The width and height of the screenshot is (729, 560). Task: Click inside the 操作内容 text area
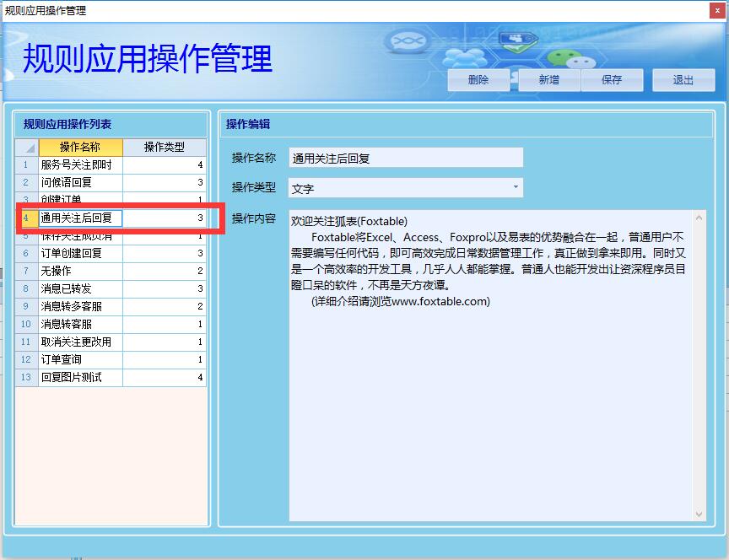490,365
